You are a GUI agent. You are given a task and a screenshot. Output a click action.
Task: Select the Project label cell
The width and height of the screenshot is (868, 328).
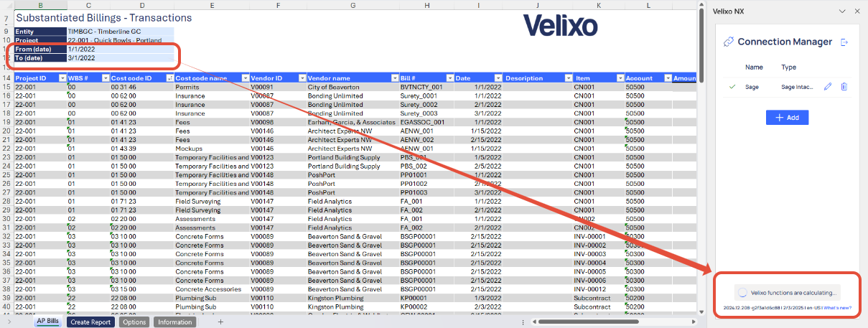point(40,40)
